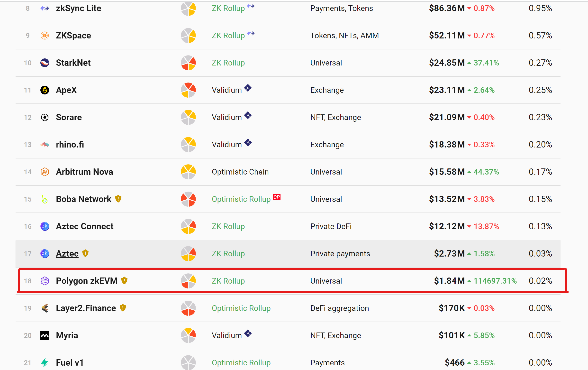
Task: Open the Polygon zkEVM project page
Action: 87,281
